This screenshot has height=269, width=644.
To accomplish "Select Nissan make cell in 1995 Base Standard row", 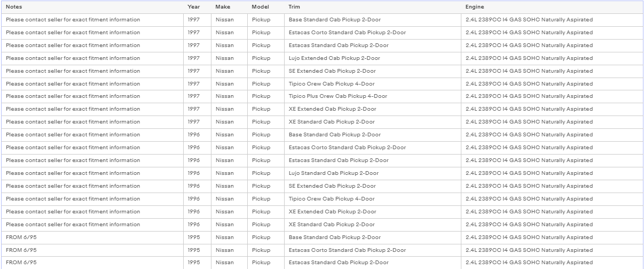I will [230, 237].
